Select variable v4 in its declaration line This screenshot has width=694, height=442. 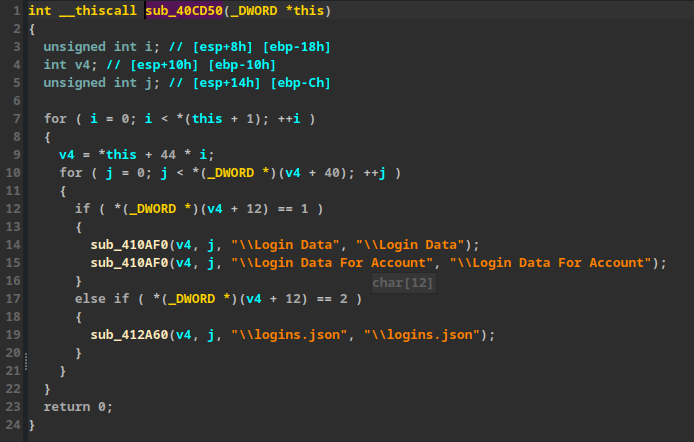click(x=82, y=65)
